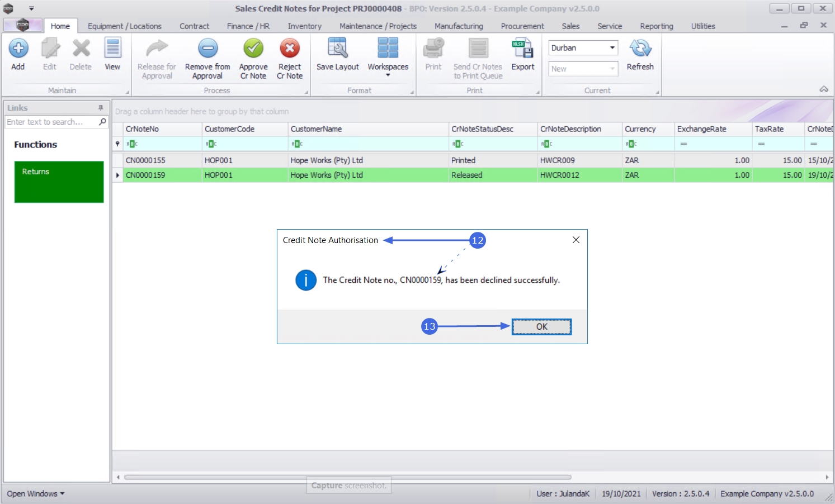Open the Durban site dropdown
This screenshot has width=835, height=504.
click(x=612, y=48)
